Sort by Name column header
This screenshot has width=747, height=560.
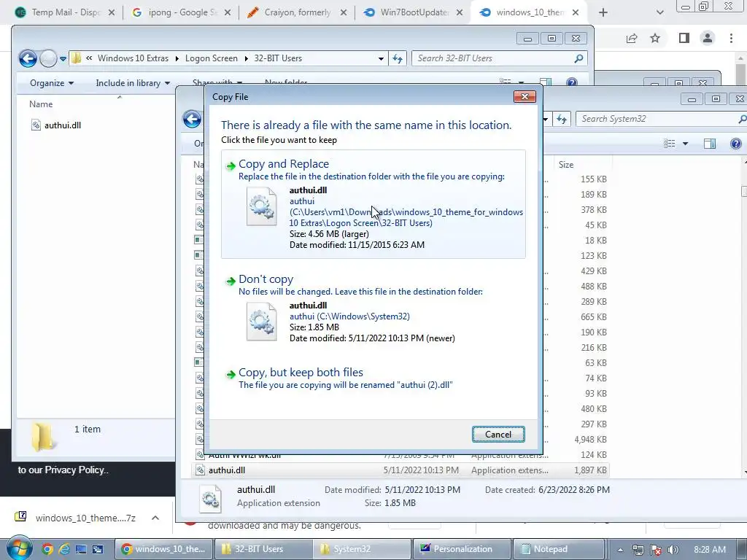point(41,104)
